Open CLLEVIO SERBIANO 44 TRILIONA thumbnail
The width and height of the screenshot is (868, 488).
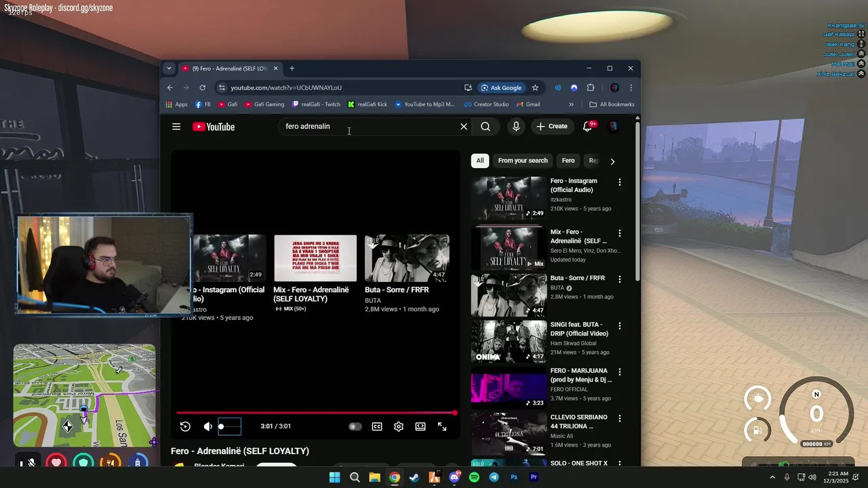click(x=509, y=433)
